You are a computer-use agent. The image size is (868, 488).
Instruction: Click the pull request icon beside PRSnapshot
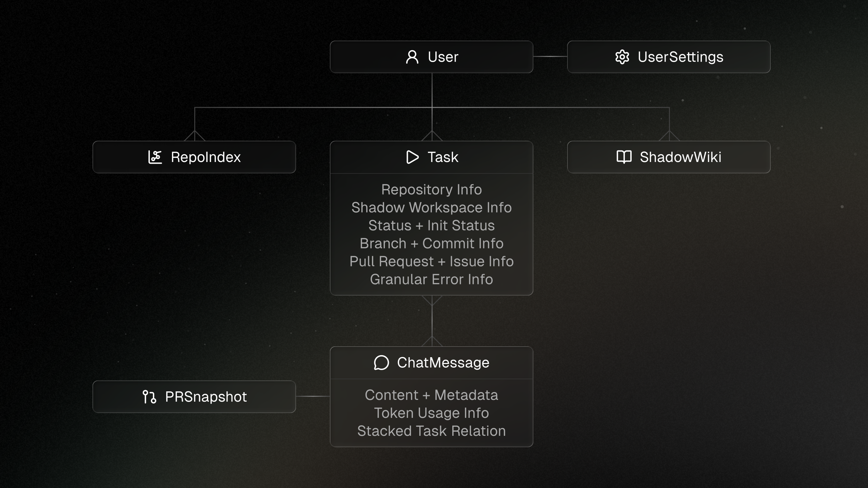coord(150,396)
